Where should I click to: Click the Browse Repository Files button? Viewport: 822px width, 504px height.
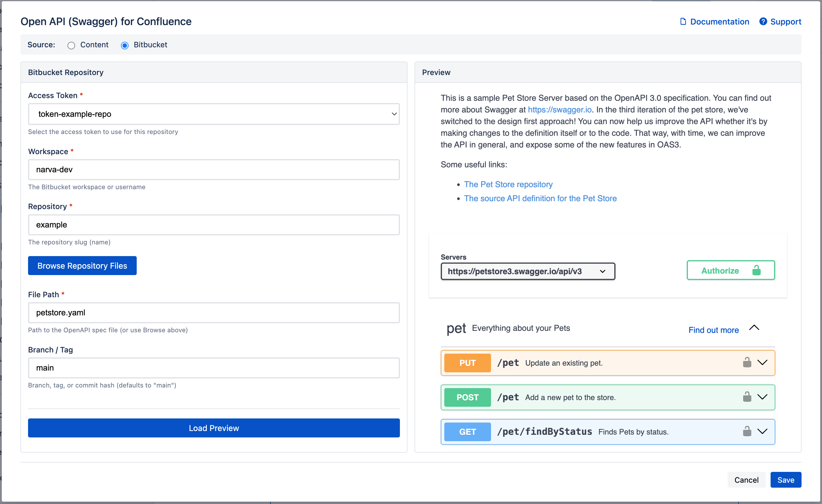click(x=82, y=265)
